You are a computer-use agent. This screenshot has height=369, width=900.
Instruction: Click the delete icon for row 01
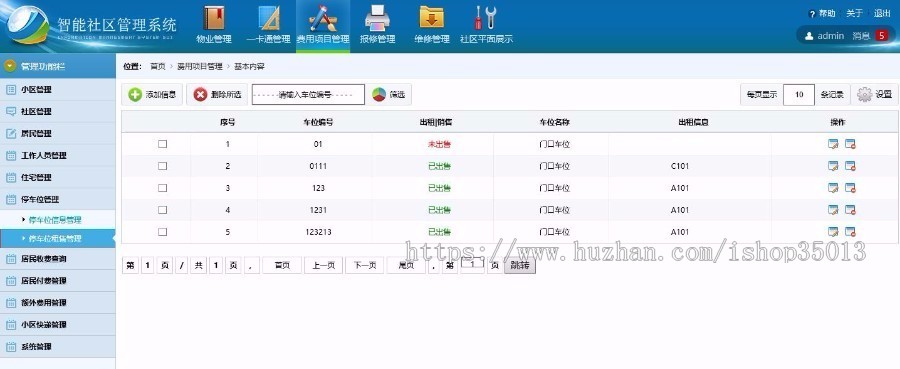[850, 144]
